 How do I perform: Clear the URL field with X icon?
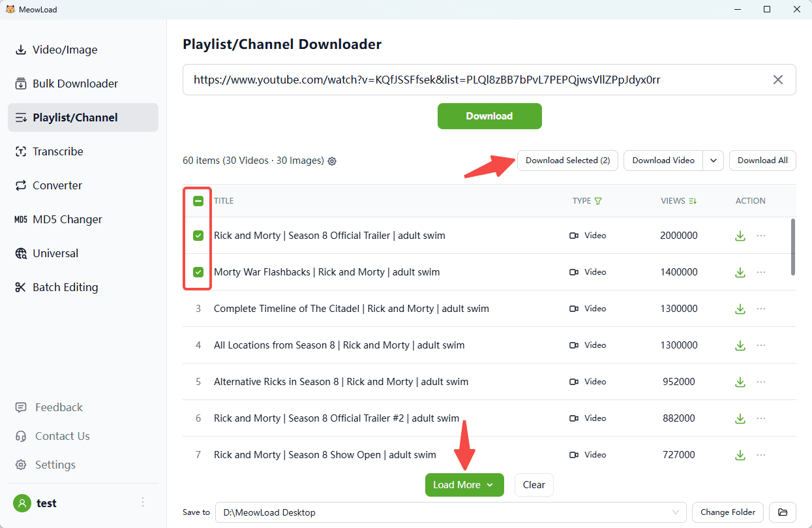click(777, 80)
